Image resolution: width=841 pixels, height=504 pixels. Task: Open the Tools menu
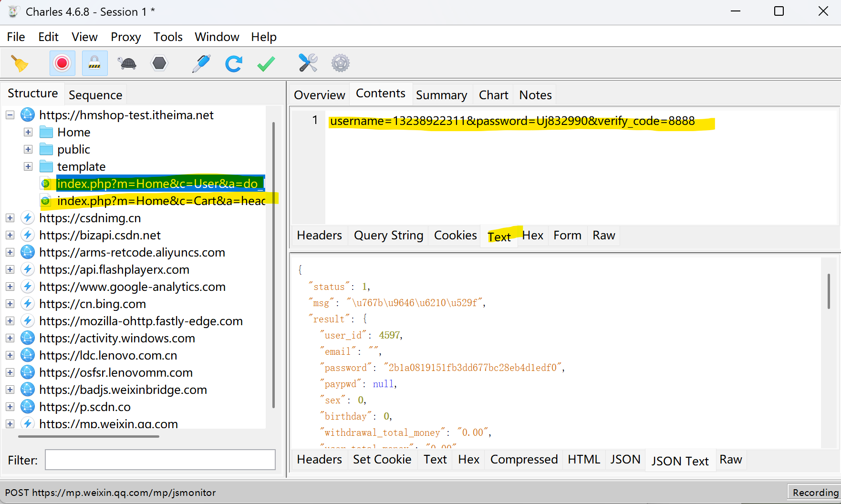[x=168, y=37]
